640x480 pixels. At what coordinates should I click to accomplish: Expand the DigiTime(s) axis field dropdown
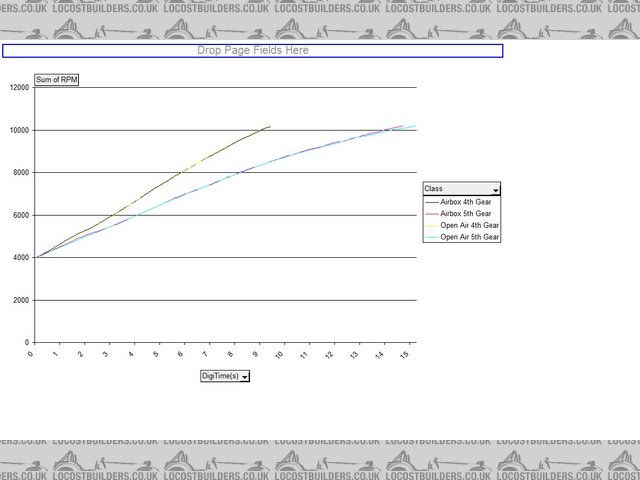point(244,376)
